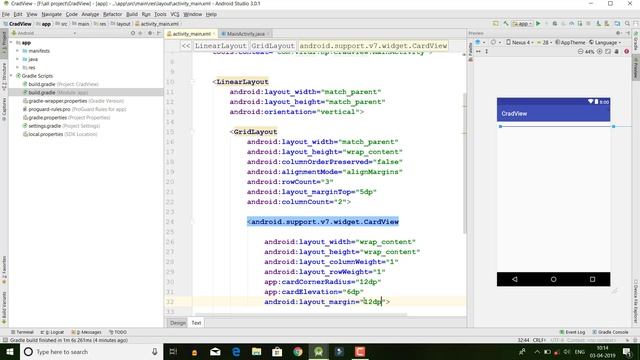
Task: Click the Android Studio taskbar icon
Action: tap(318, 351)
